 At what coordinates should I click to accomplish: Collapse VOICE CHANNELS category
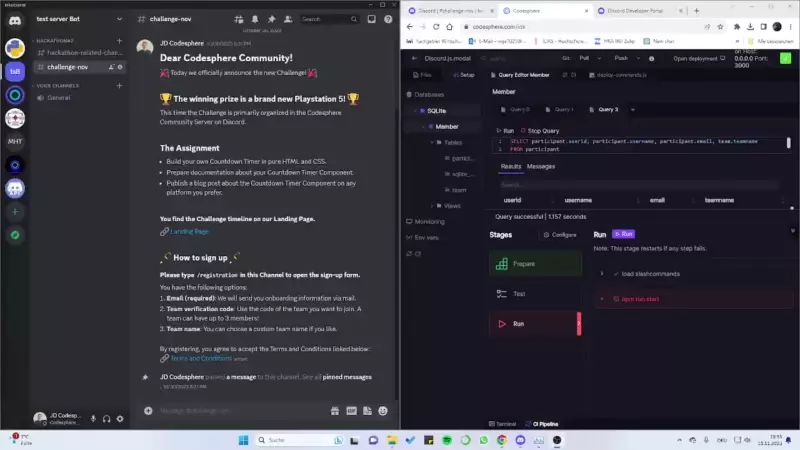(x=57, y=86)
